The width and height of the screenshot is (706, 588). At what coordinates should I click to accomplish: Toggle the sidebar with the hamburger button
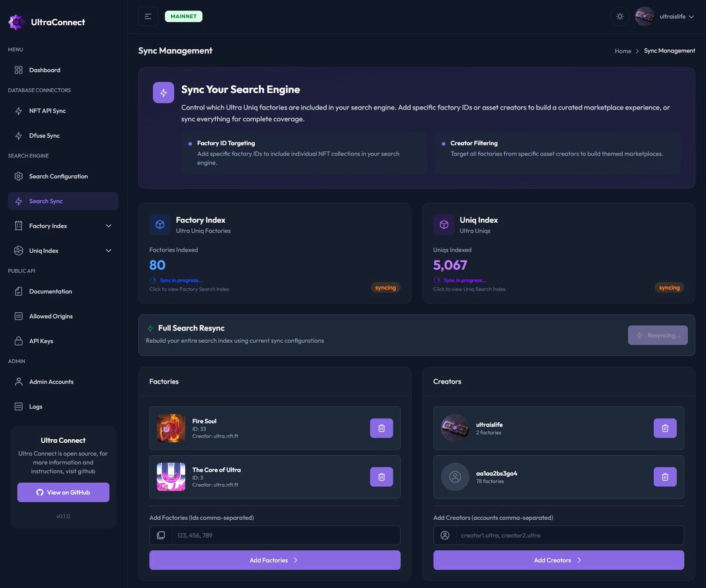coord(148,16)
